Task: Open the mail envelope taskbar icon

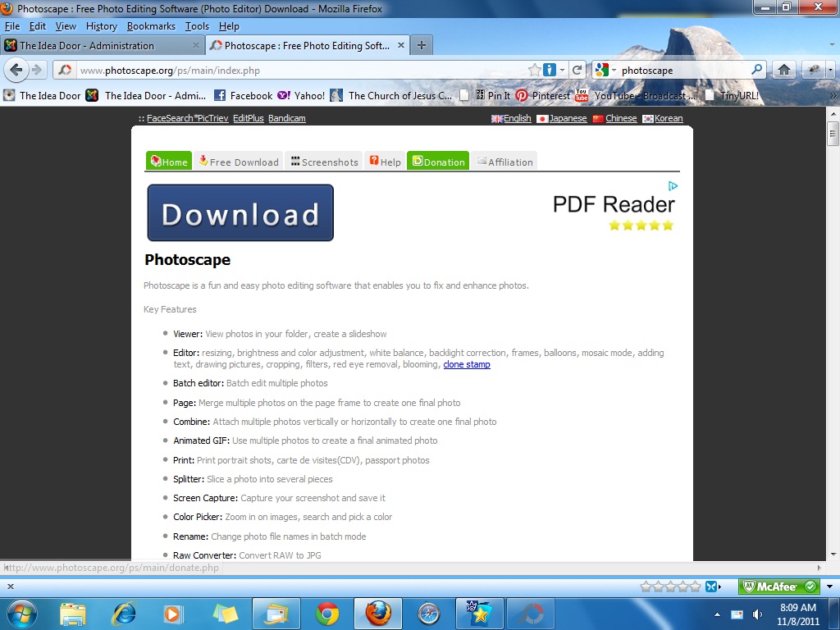Action: 276,614
